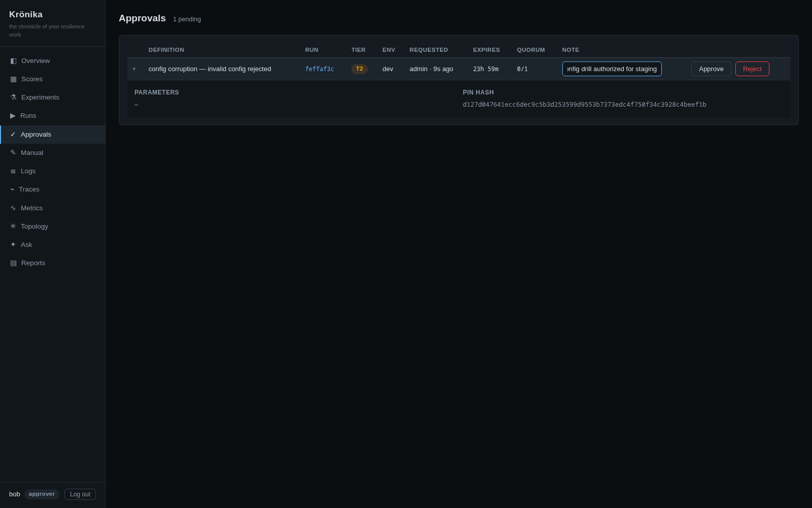Click the Metrics wave icon

[x=13, y=208]
